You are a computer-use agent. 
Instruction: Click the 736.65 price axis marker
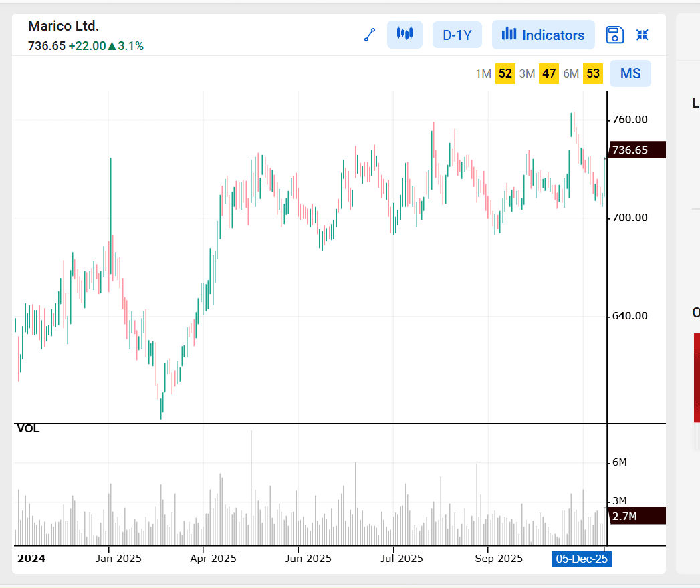click(x=636, y=150)
